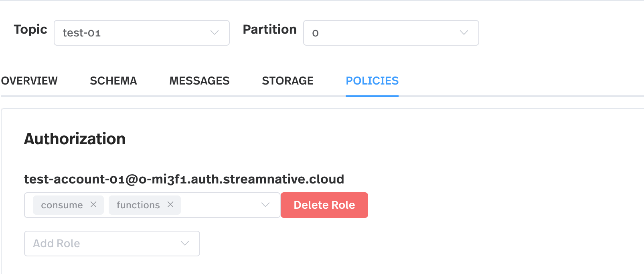Click the Add Role chevron arrow
The image size is (644, 274).
(x=185, y=243)
